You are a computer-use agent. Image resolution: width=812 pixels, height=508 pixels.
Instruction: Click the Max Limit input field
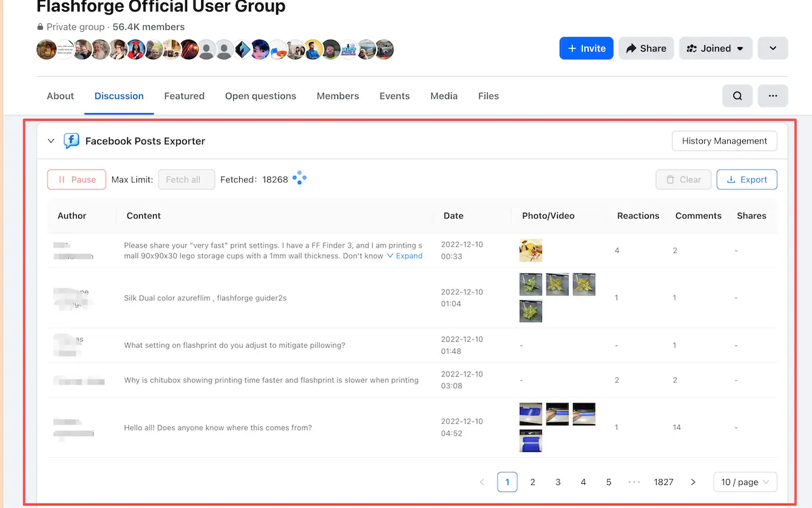[x=187, y=180]
